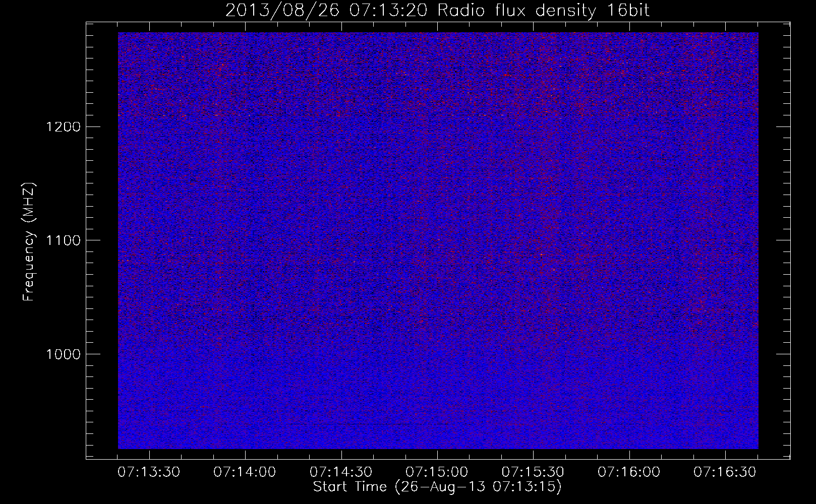Click the 07:16:30 time tick label
The width and height of the screenshot is (816, 504).
pyautogui.click(x=725, y=472)
